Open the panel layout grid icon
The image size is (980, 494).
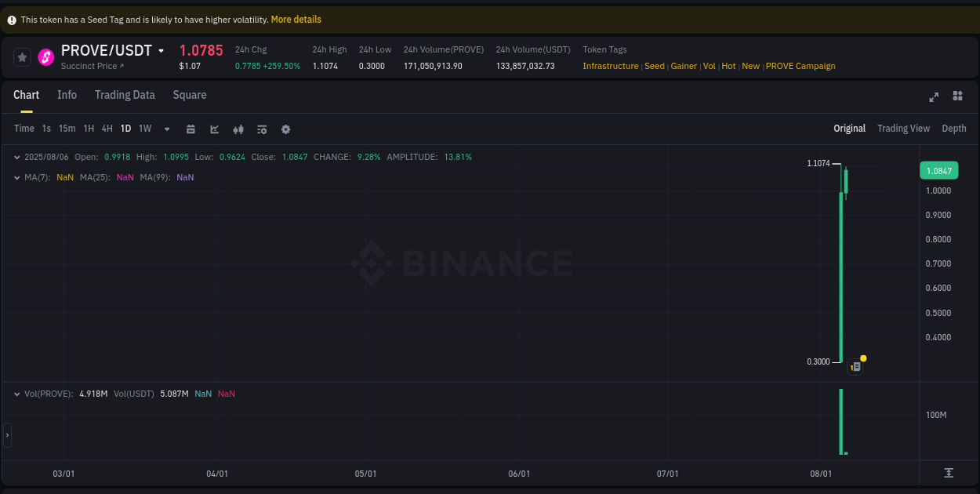click(x=957, y=96)
